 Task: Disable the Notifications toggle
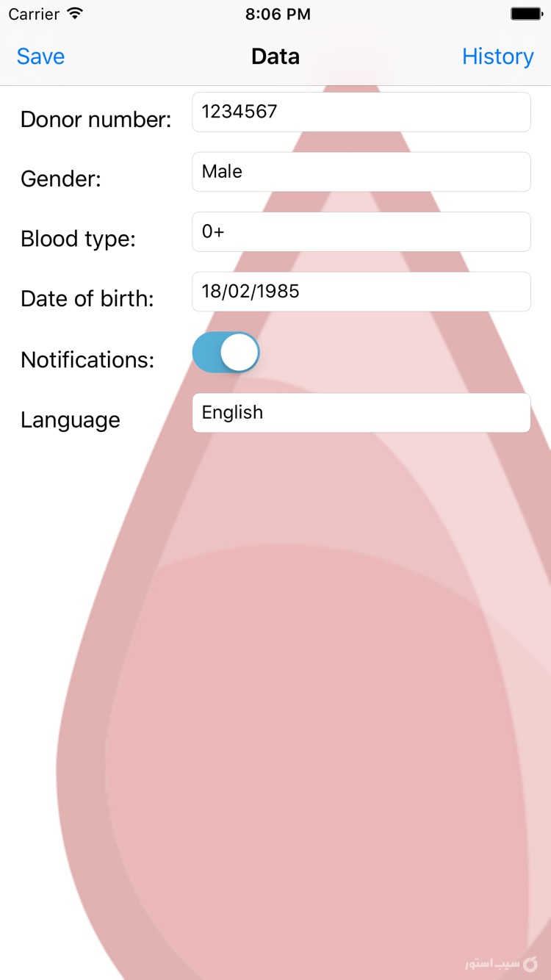coord(226,353)
